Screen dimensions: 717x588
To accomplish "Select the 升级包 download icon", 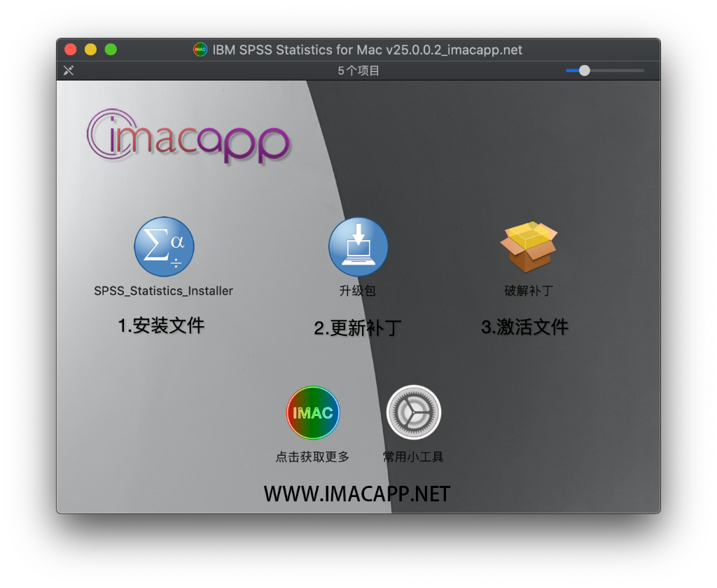I will pos(358,246).
